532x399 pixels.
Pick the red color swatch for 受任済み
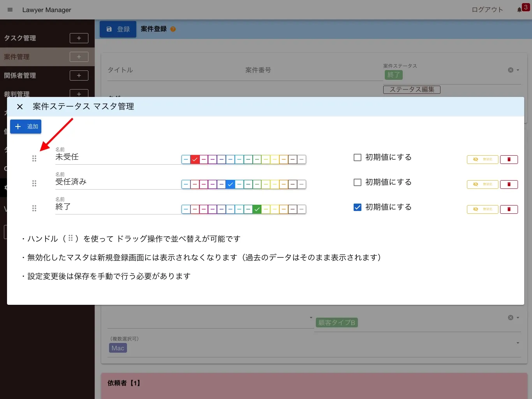tap(195, 184)
